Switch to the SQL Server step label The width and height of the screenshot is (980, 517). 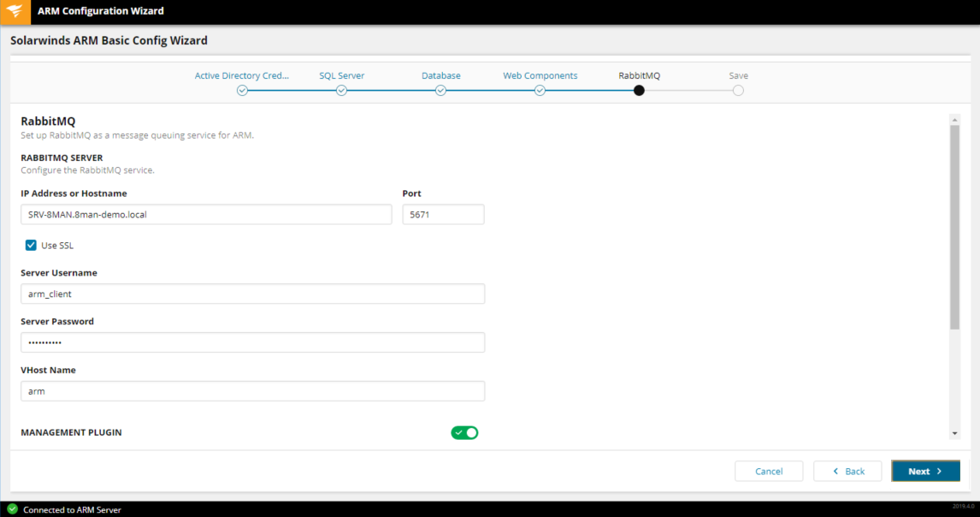click(x=341, y=75)
